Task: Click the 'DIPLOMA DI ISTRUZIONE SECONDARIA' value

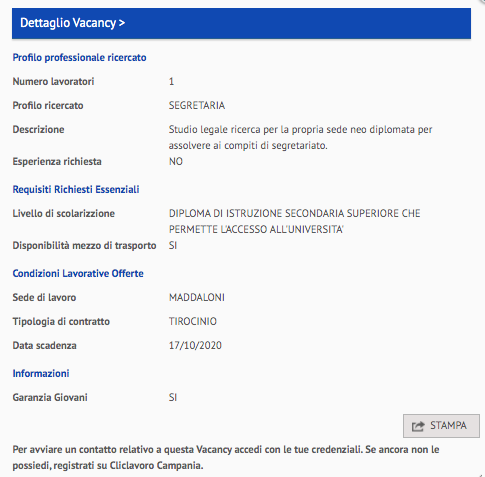Action: [x=295, y=221]
